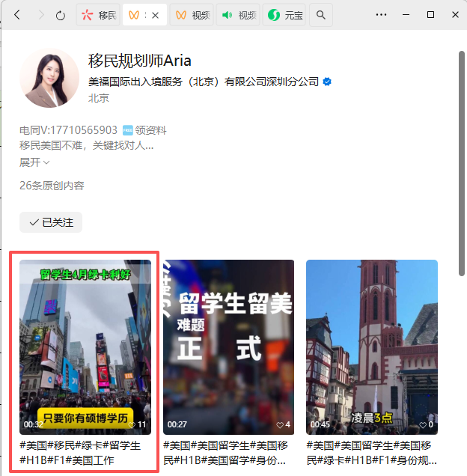Maximize the window
The width and height of the screenshot is (467, 476).
point(430,14)
